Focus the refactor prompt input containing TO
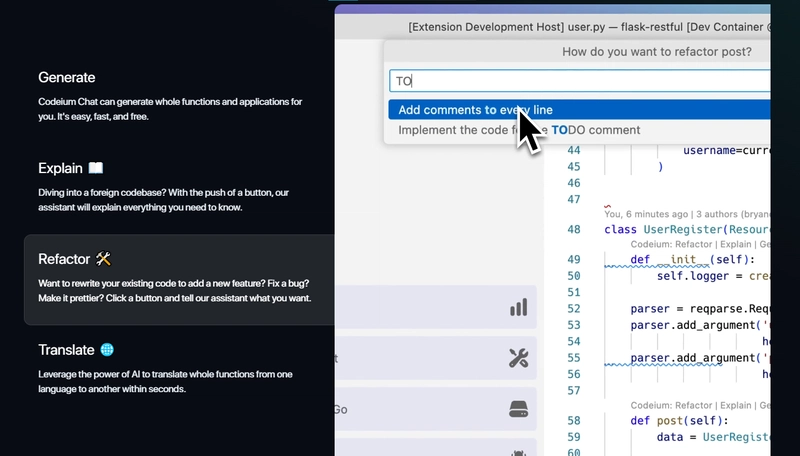This screenshot has height=456, width=800. click(580, 81)
